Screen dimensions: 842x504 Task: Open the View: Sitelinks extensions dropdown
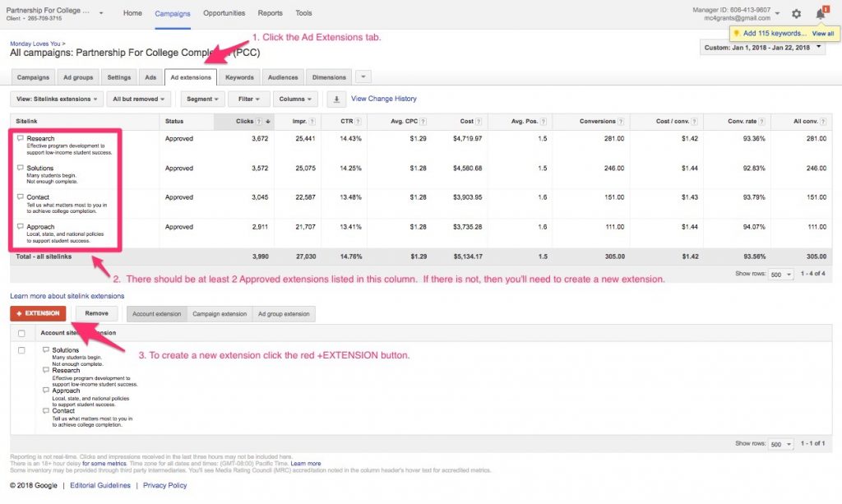click(x=57, y=99)
